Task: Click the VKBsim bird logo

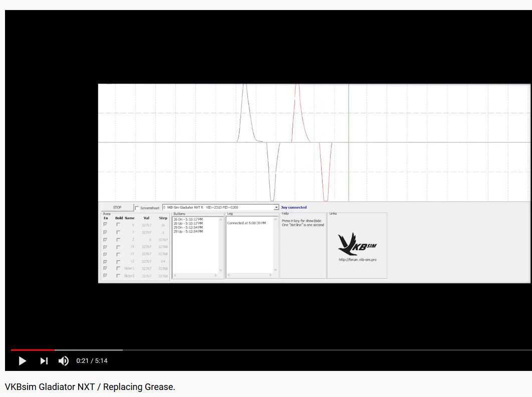Action: pos(357,244)
